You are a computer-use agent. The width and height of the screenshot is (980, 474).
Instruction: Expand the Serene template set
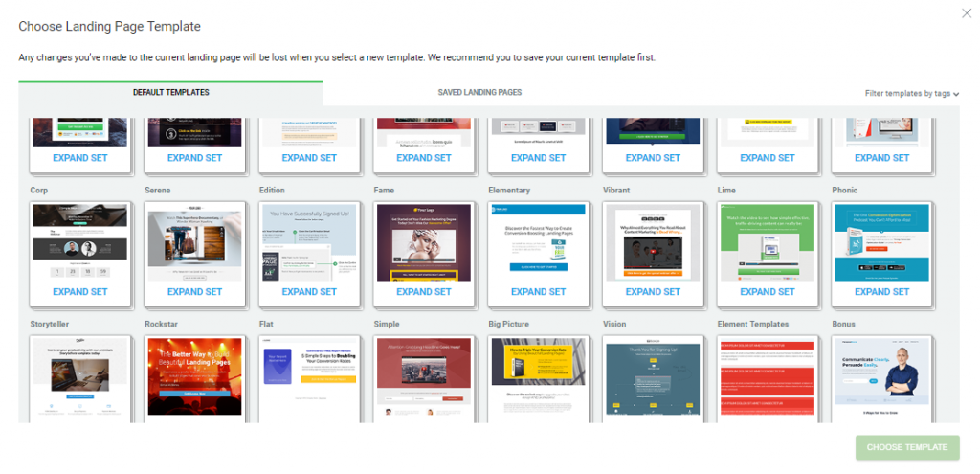coord(194,291)
